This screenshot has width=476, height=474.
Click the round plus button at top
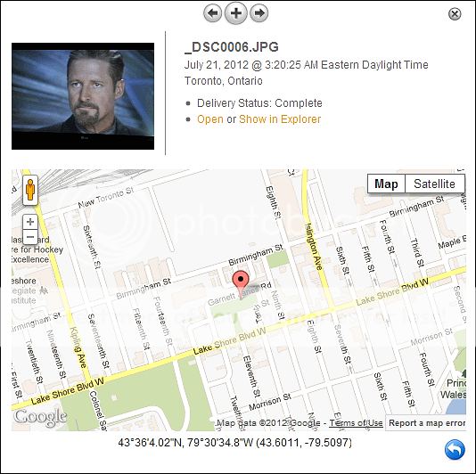236,13
